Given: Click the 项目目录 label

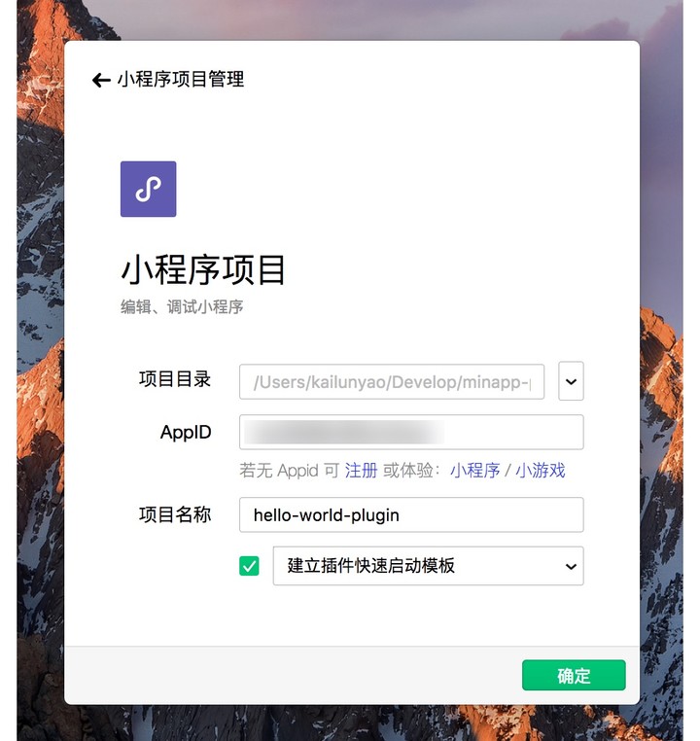Looking at the screenshot, I should point(175,379).
